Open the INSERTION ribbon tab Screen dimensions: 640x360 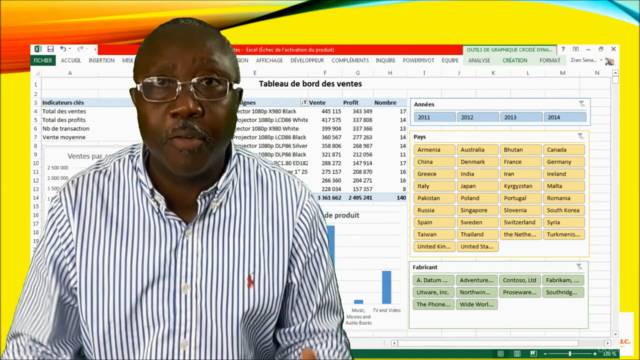(102, 60)
